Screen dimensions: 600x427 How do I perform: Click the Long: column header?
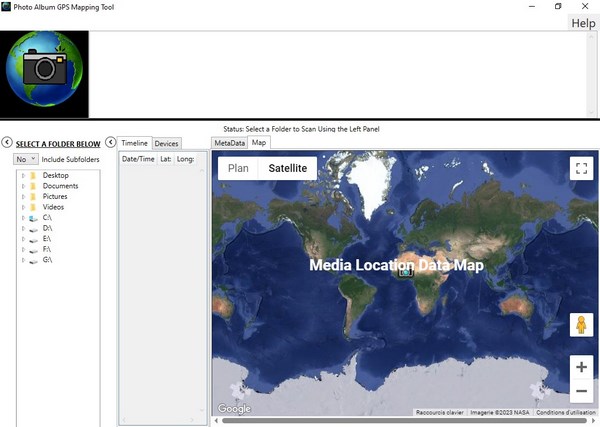[185, 159]
